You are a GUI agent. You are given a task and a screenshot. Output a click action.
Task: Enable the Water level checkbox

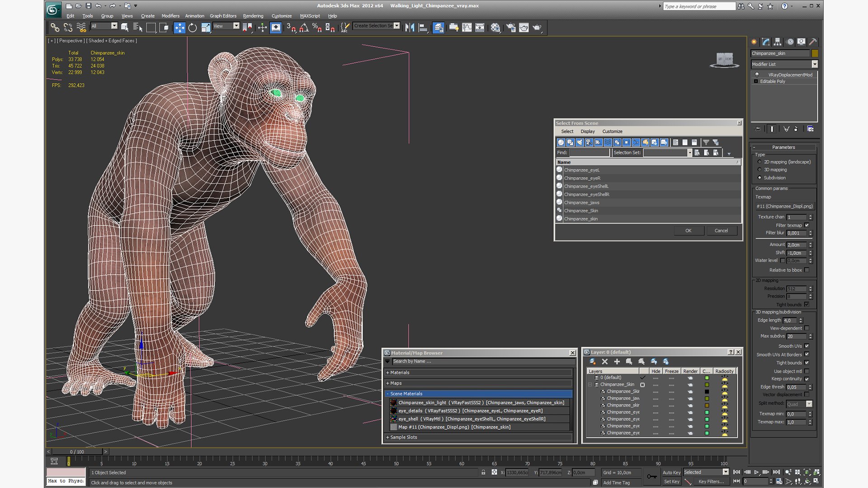pos(783,261)
